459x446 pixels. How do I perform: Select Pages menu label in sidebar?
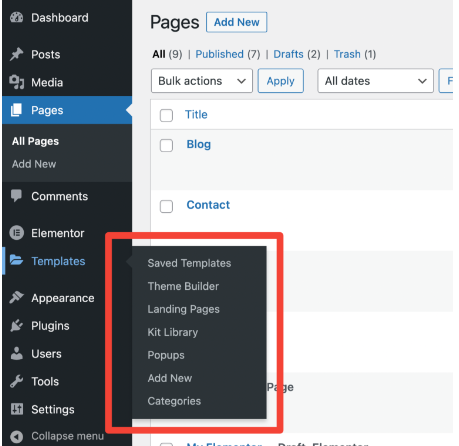point(47,110)
